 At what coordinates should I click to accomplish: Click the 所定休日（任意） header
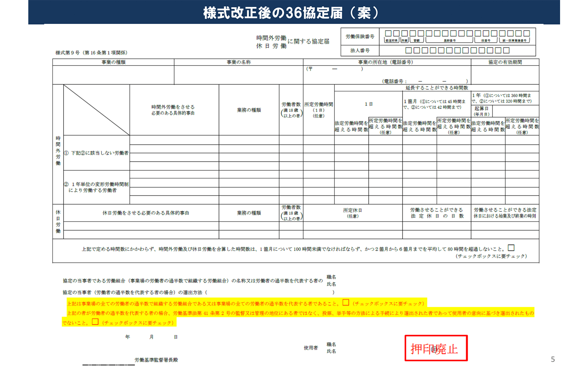(x=352, y=213)
